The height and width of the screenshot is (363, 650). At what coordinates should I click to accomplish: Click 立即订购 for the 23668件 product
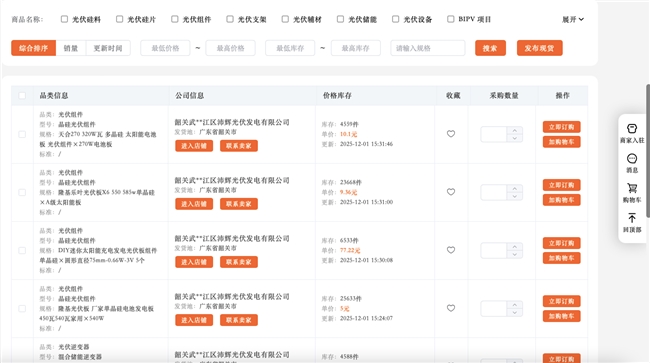(x=562, y=185)
